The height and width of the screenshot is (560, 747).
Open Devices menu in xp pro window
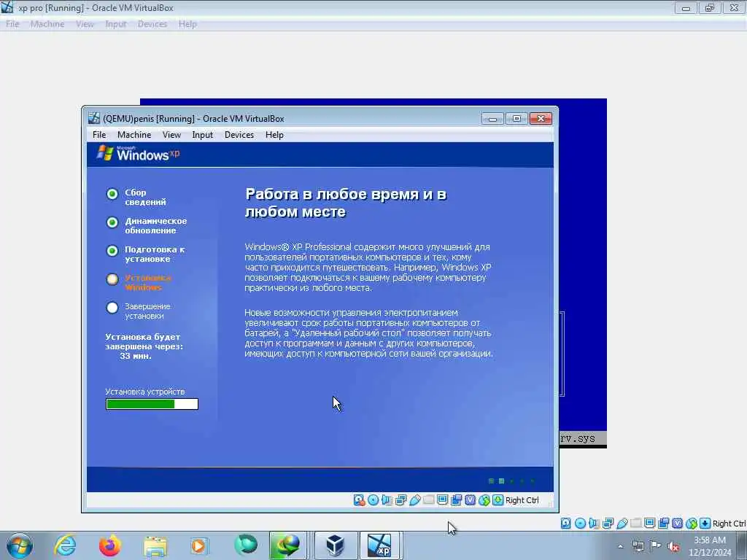tap(152, 24)
